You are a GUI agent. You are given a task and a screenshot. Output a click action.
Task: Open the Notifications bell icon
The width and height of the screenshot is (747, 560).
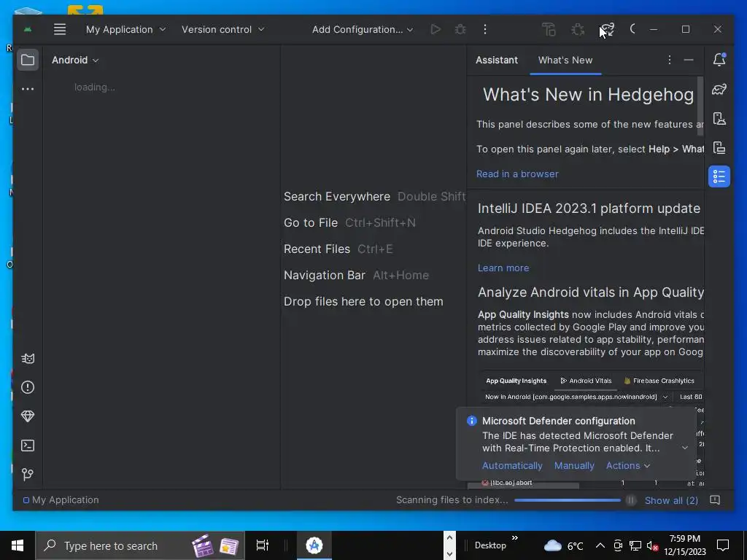[x=719, y=60]
